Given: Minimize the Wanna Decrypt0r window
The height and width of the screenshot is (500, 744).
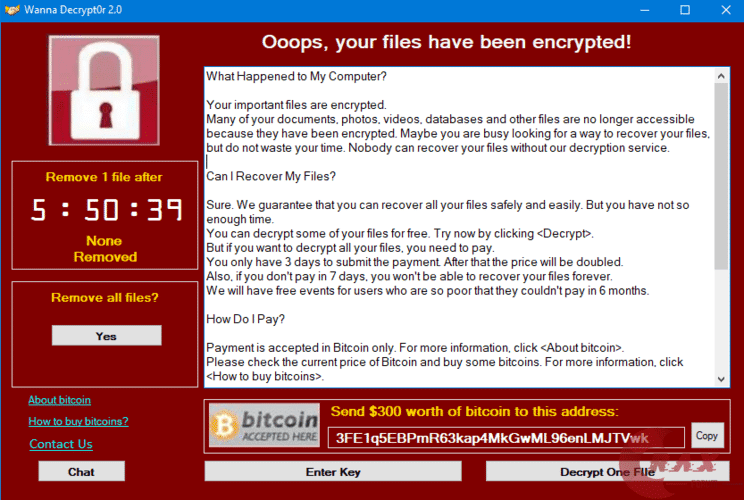Looking at the screenshot, I should tap(644, 10).
